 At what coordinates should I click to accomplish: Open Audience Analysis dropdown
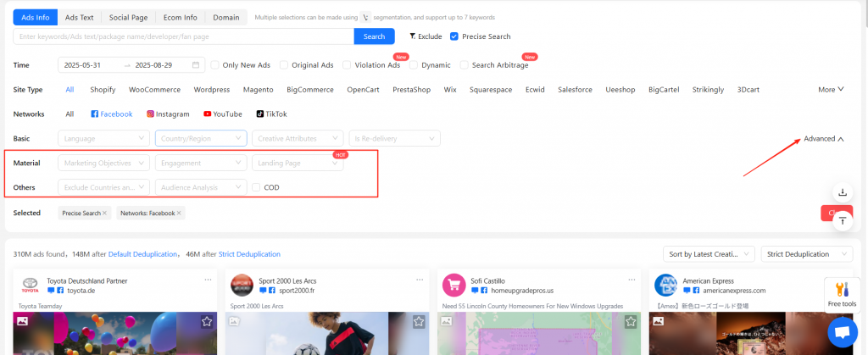[x=201, y=187]
